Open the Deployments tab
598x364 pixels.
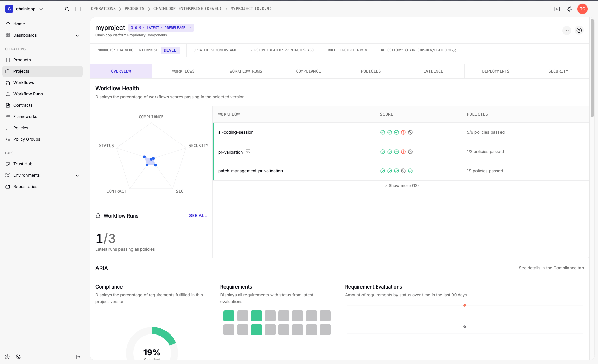tap(496, 71)
